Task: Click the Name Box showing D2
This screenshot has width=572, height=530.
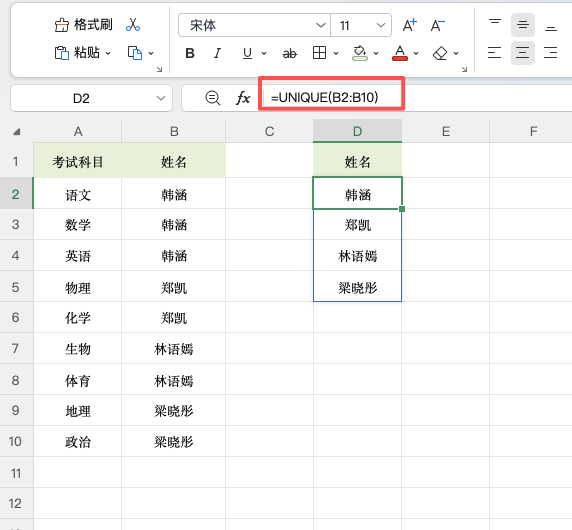Action: (81, 98)
